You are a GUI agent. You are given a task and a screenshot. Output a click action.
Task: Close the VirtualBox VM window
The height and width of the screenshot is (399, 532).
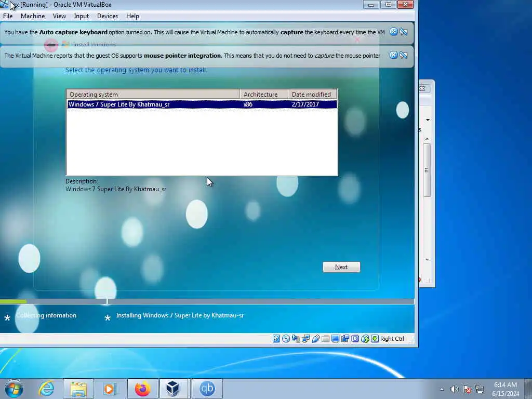[x=405, y=5]
